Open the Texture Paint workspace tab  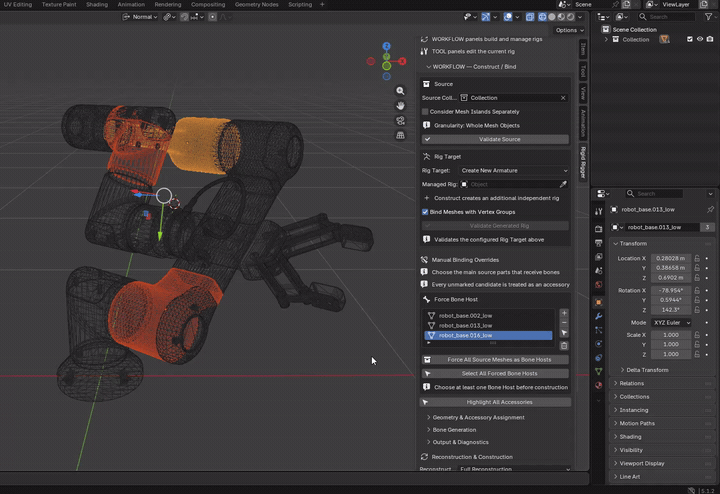59,5
